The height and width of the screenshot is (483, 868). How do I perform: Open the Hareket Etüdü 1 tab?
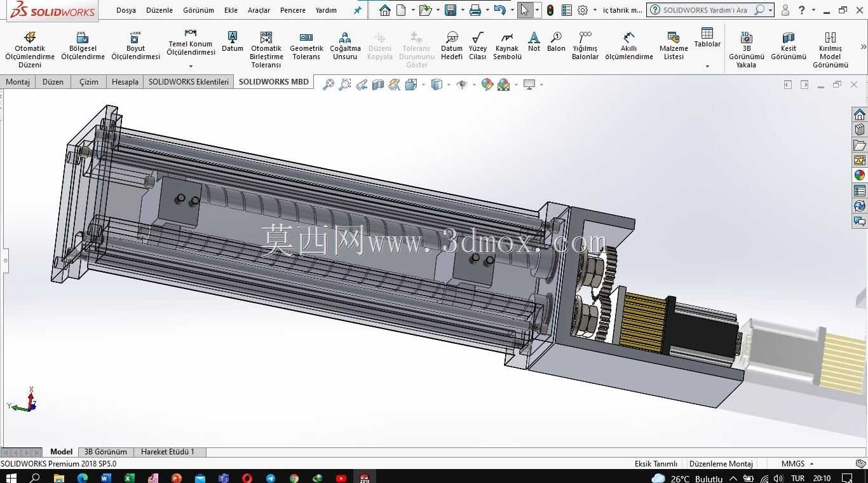pos(168,452)
